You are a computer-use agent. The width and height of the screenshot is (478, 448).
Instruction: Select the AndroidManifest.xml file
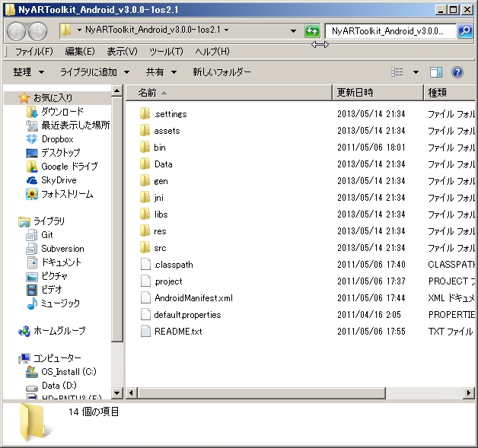186,298
